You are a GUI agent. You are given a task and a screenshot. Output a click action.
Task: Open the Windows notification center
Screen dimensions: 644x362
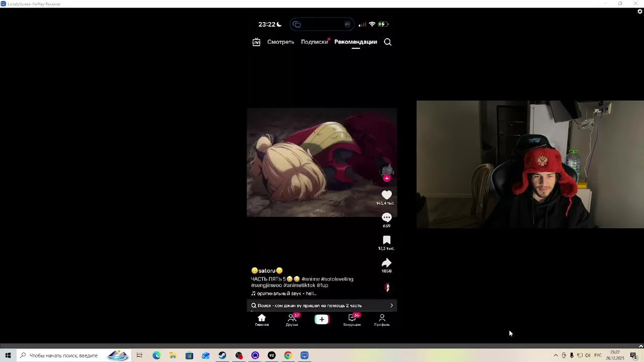point(633,355)
